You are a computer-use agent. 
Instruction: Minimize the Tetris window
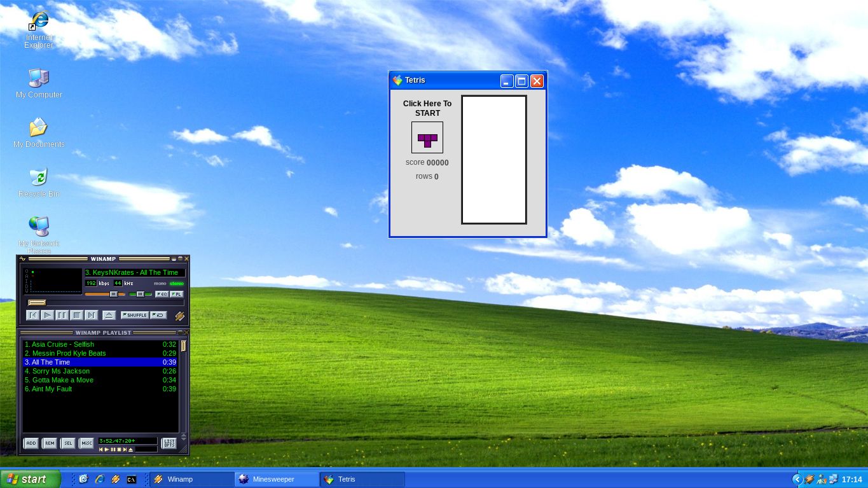507,81
